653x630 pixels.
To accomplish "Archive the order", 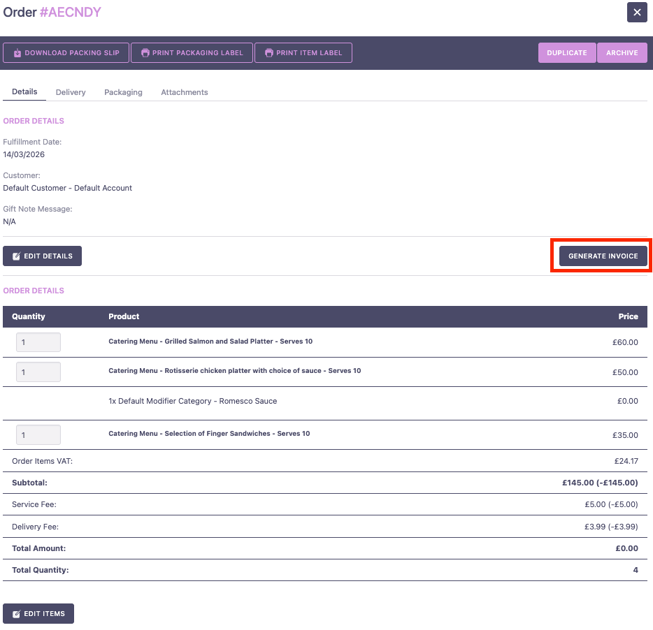I will point(621,53).
